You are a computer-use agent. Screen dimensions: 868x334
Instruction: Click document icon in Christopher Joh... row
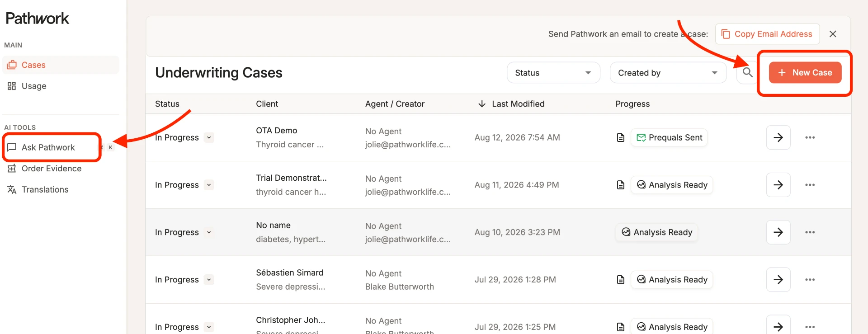pos(621,327)
